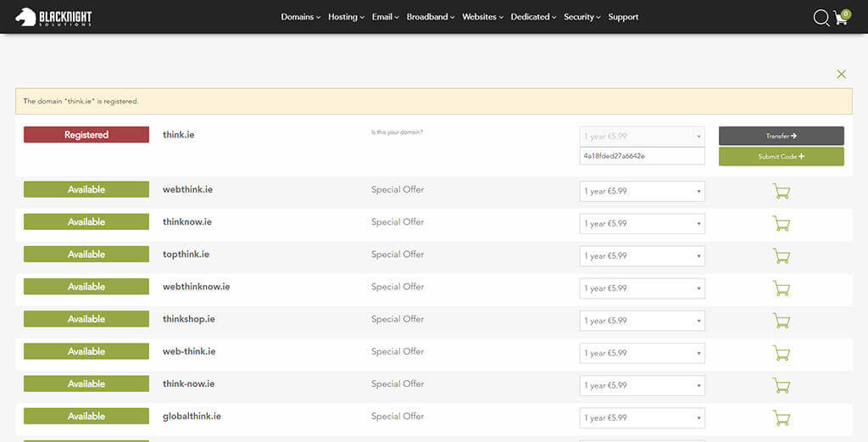Open year dropdown for webthinknow.ie
The image size is (868, 442).
pyautogui.click(x=642, y=288)
